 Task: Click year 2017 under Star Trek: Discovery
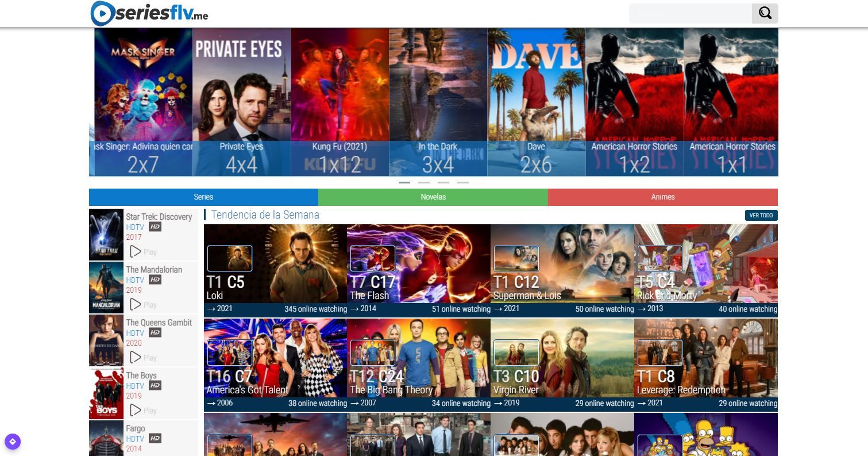[134, 237]
